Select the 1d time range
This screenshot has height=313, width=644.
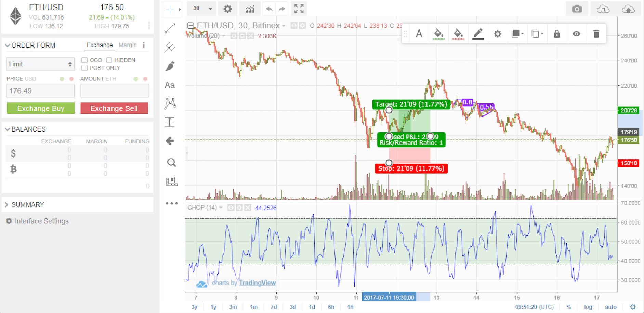312,307
